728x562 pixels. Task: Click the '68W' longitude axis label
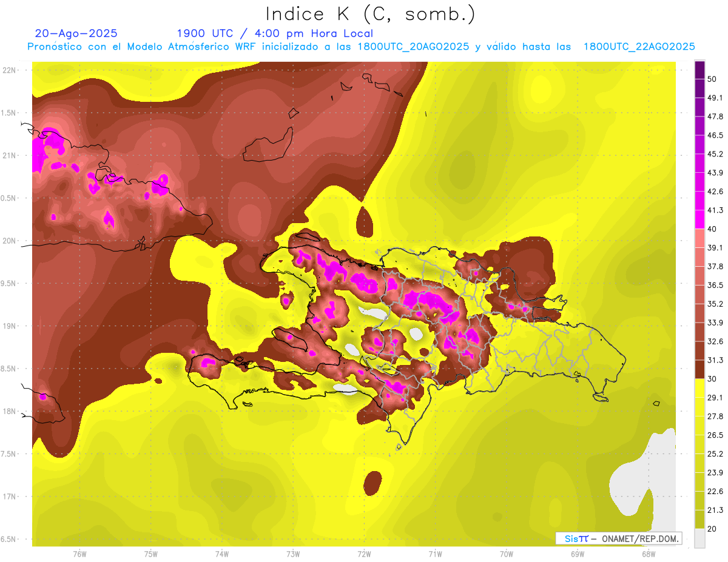coord(649,554)
